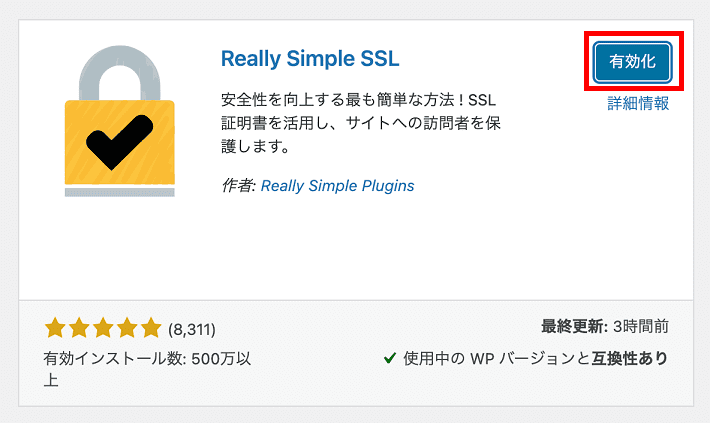The image size is (710, 423).
Task: Open the Really Simple SSL title link
Action: click(310, 59)
